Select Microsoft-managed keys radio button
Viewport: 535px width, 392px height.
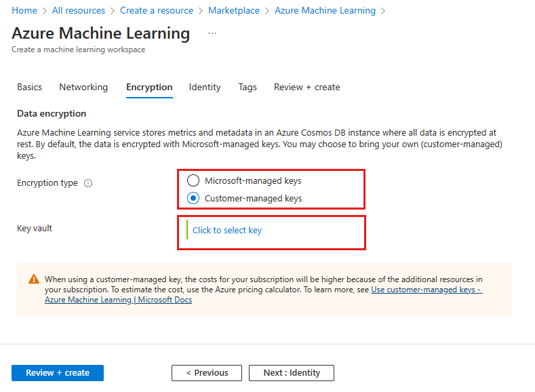tap(193, 181)
